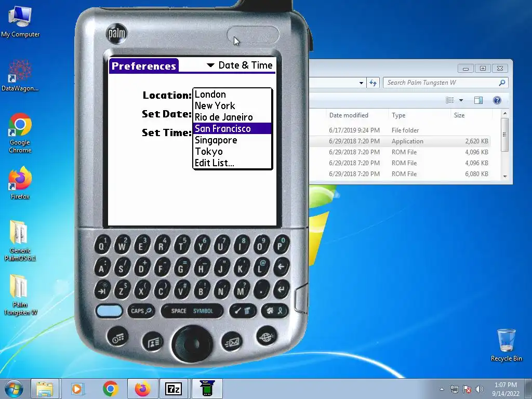Open the change view dropdown arrow in Explorer
Viewport: 532px width, 399px height.
[x=461, y=100]
